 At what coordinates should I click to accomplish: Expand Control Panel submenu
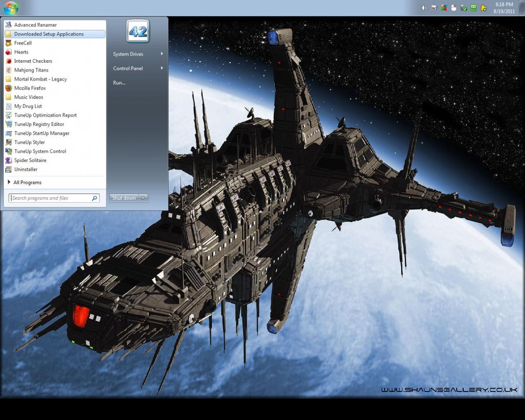138,69
